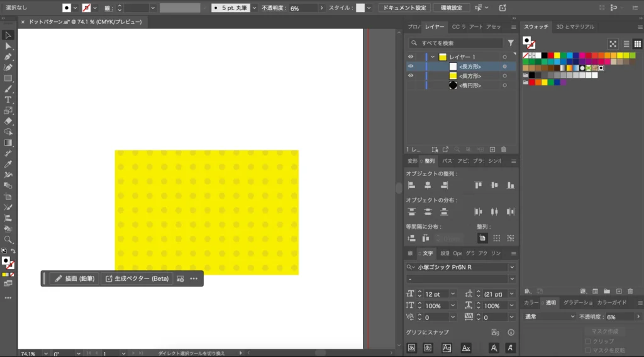644x357 pixels.
Task: Select the Zoom tool magnifier icon
Action: pyautogui.click(x=8, y=240)
